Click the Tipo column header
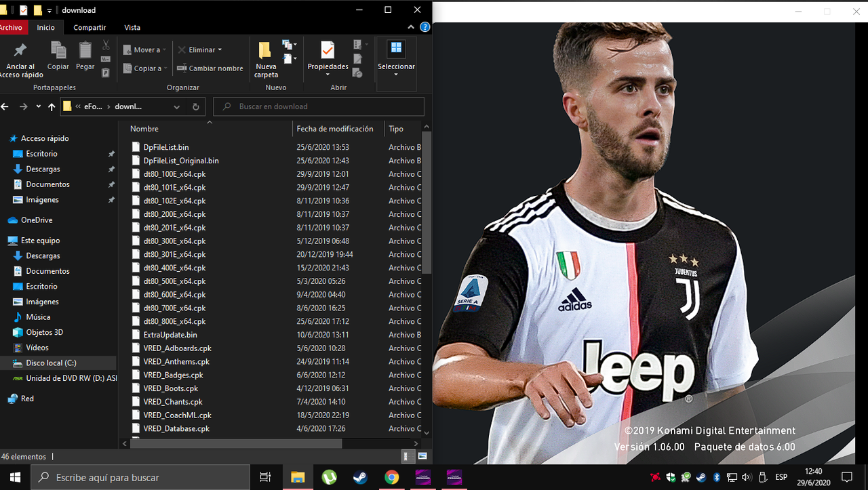868x490 pixels. (403, 129)
